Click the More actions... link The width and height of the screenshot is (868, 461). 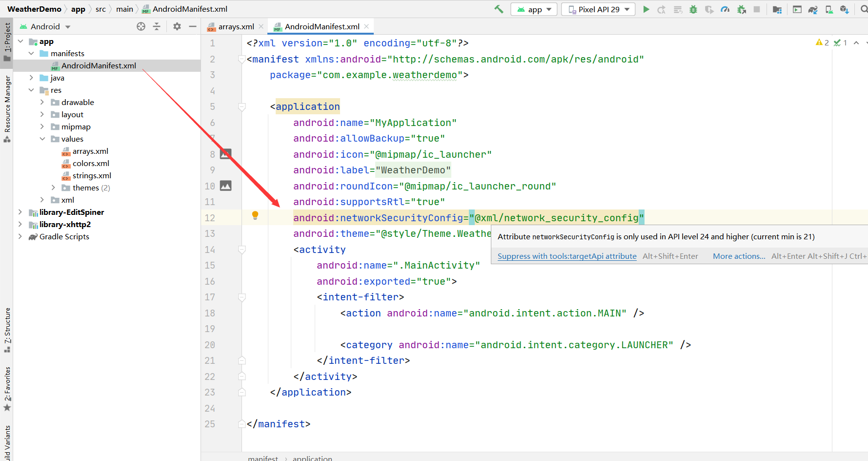(x=739, y=256)
